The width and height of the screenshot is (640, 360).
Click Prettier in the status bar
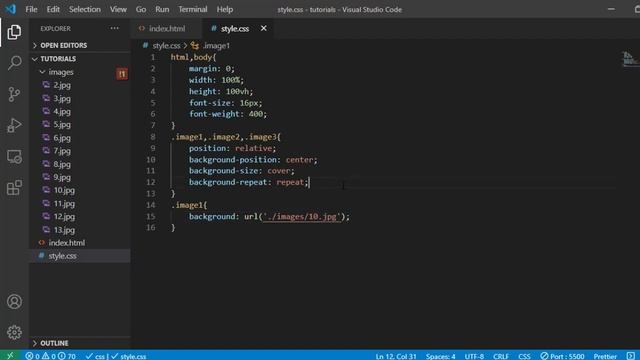[605, 356]
